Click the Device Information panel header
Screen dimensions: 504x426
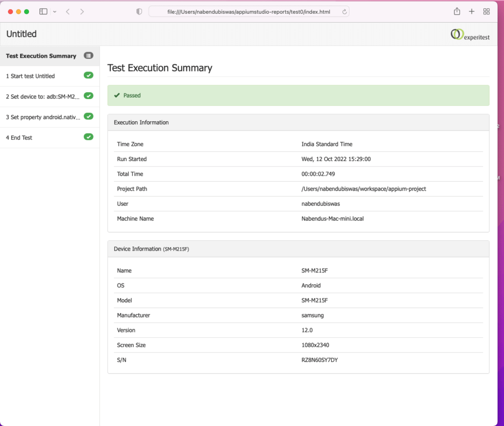pos(298,249)
